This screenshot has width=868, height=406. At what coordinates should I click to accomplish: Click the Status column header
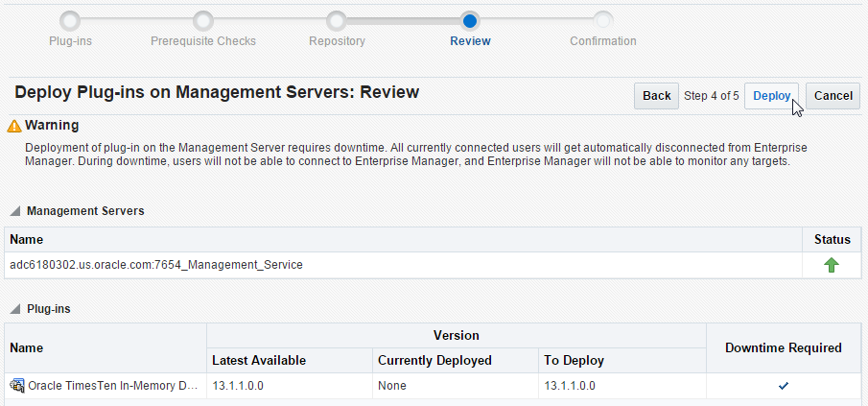click(x=832, y=239)
